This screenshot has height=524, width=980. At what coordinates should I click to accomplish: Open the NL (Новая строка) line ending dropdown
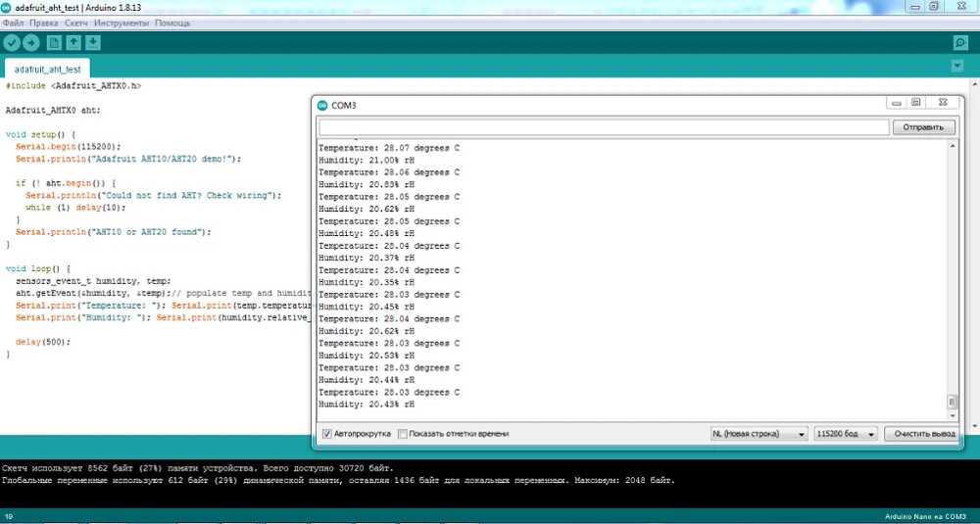point(759,434)
